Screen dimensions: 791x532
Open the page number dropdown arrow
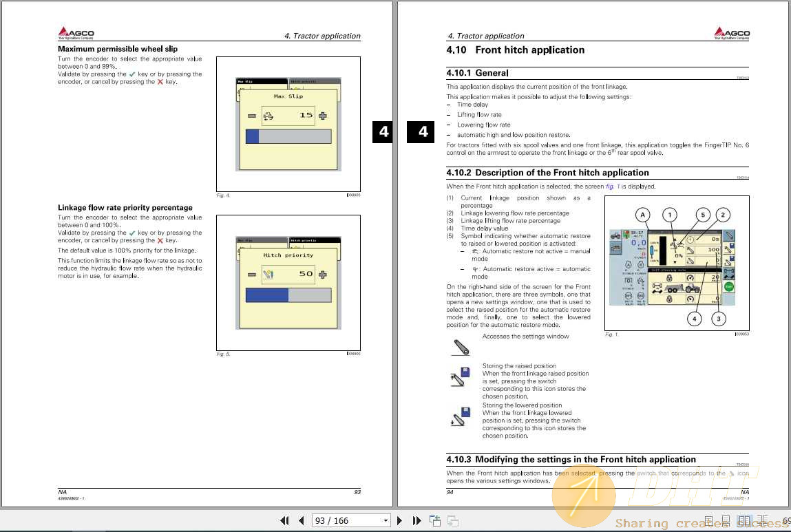[x=386, y=520]
